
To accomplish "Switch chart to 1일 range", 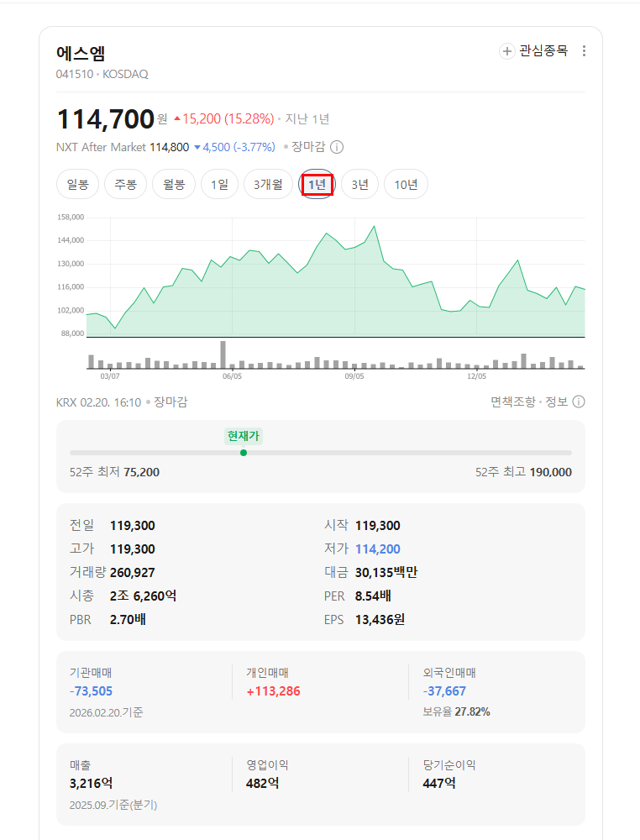I will (219, 184).
